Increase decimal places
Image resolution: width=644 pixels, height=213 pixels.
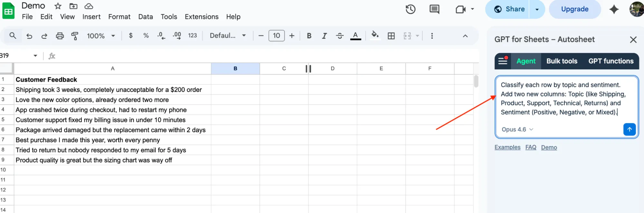click(x=177, y=35)
